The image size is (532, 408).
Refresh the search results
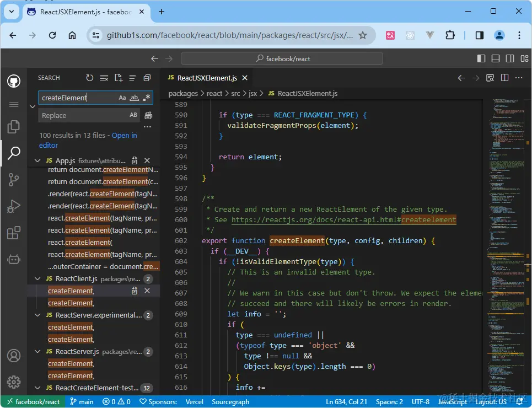click(x=89, y=78)
